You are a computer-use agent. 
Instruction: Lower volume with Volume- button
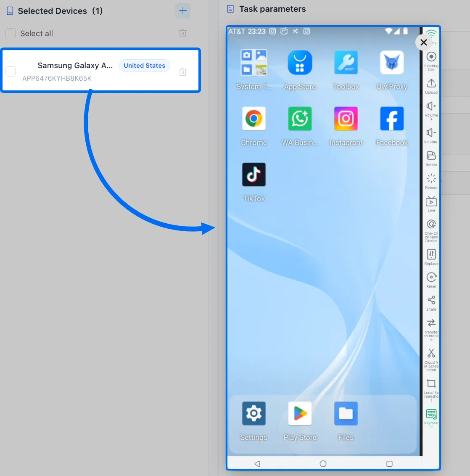click(431, 136)
